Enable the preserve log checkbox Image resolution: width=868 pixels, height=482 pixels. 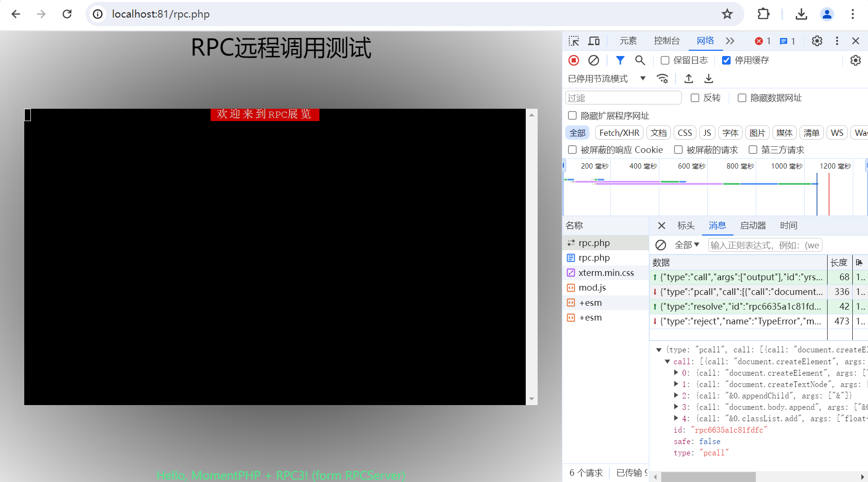[x=665, y=60]
